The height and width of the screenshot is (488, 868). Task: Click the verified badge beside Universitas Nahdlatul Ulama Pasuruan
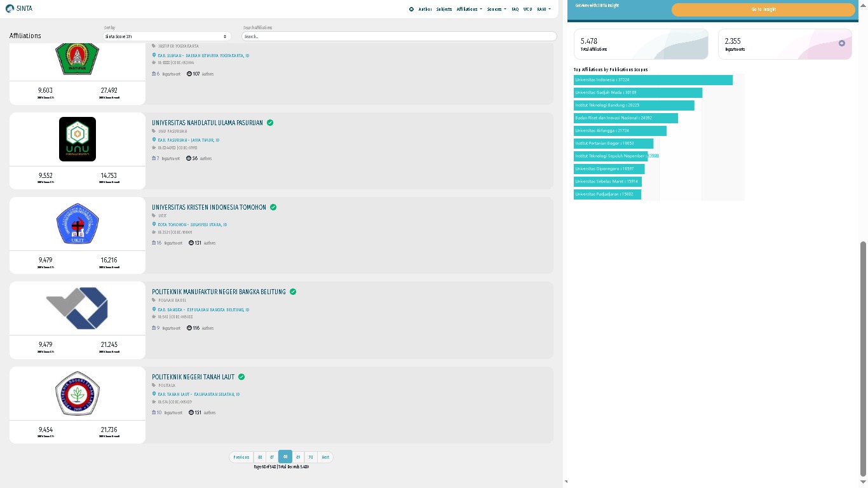click(270, 123)
